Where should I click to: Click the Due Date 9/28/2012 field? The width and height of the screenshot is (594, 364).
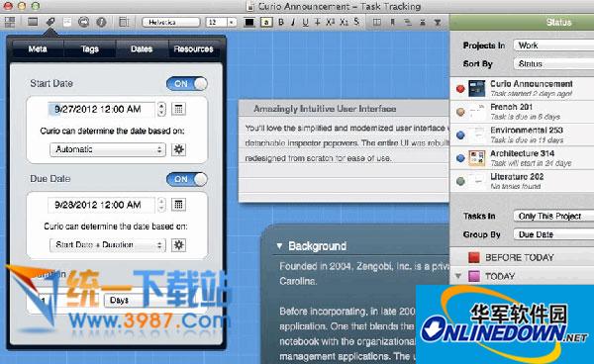pos(102,205)
